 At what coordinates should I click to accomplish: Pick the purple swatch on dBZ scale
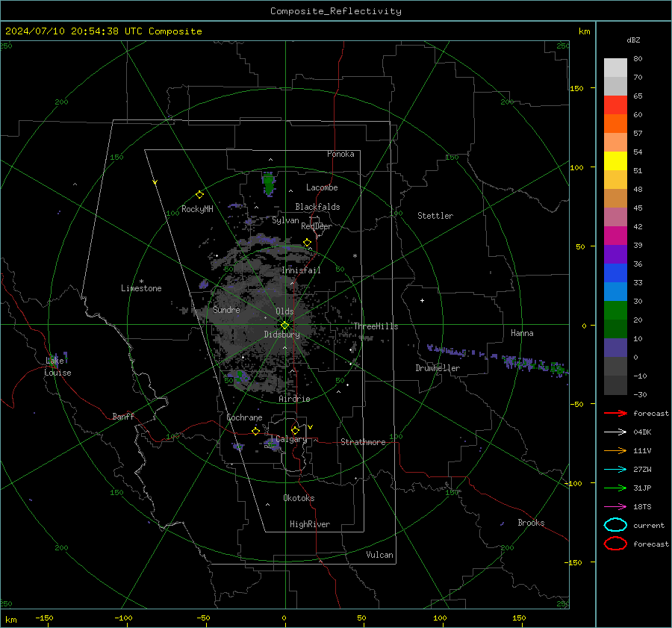(615, 254)
